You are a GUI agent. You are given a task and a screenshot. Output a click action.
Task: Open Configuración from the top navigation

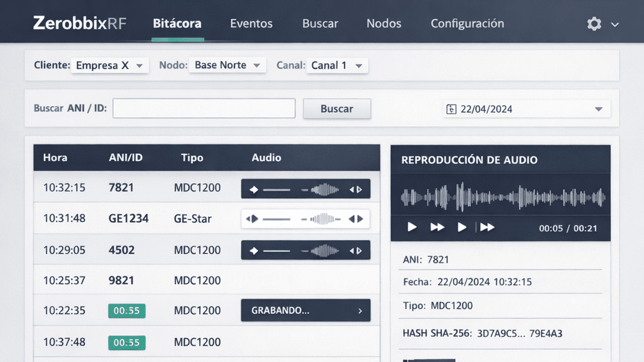point(467,23)
